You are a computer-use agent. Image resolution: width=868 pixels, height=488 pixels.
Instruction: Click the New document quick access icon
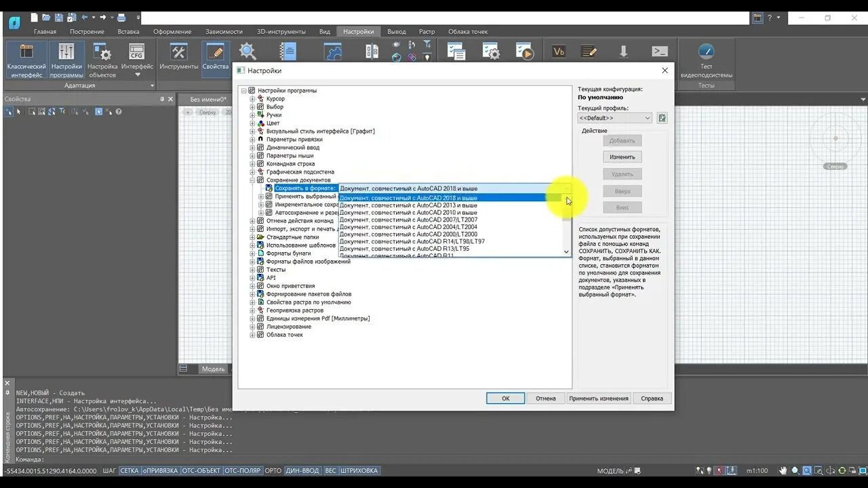(x=33, y=18)
